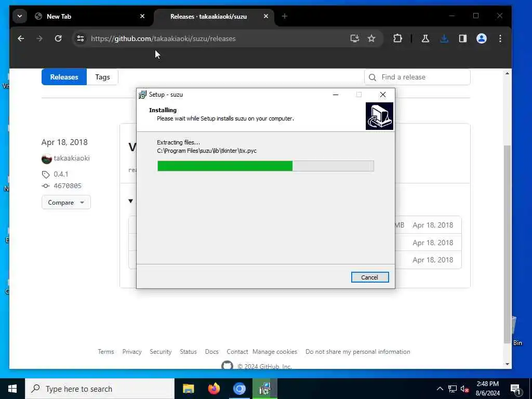
Task: Switch to Tags view
Action: 102,77
